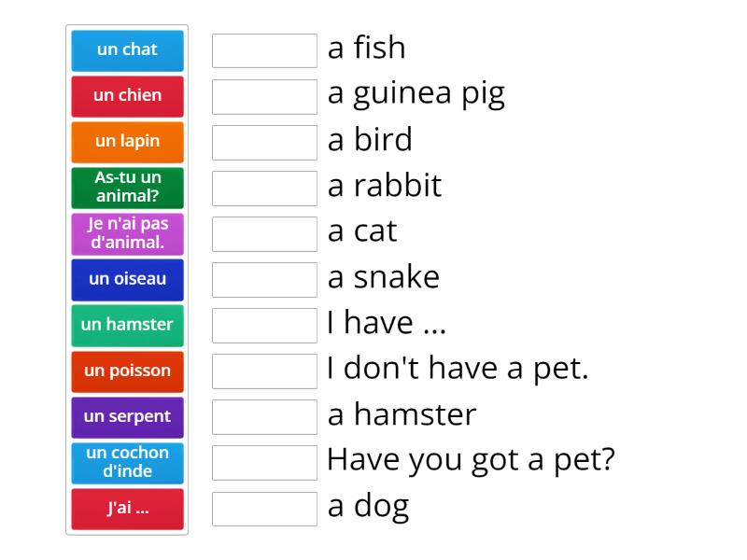747x560 pixels.
Task: Click the answer box beside 'a fish'
Action: click(264, 50)
